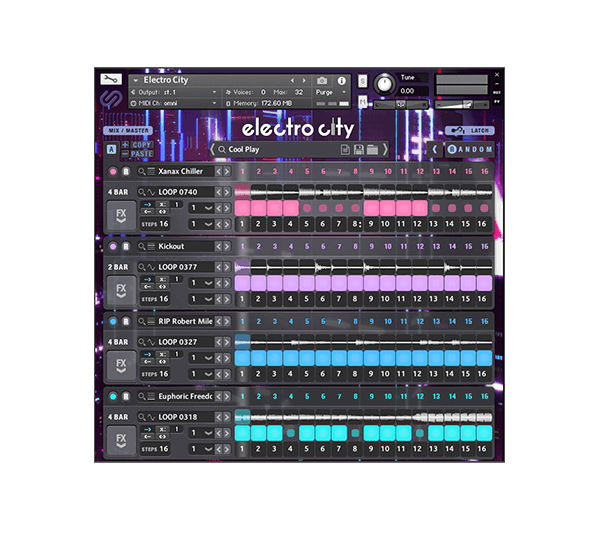Viewport: 600px width, 543px height.
Task: Go to previous instrument arrow beside Electro City
Action: pyautogui.click(x=292, y=80)
